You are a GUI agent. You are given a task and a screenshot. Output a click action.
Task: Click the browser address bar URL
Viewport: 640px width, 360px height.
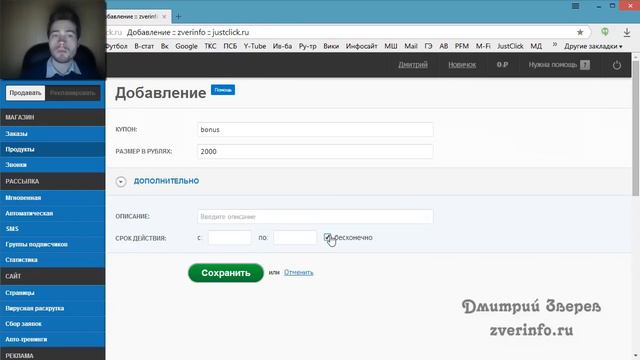(x=188, y=32)
